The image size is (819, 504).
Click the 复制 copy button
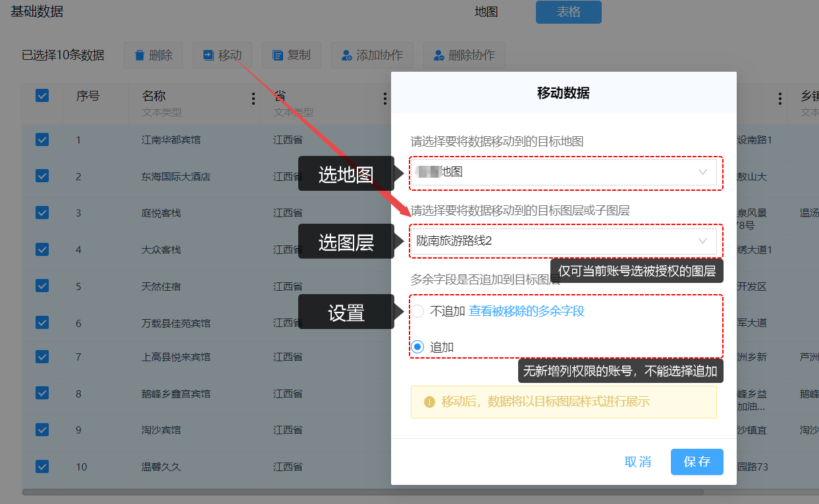[292, 55]
